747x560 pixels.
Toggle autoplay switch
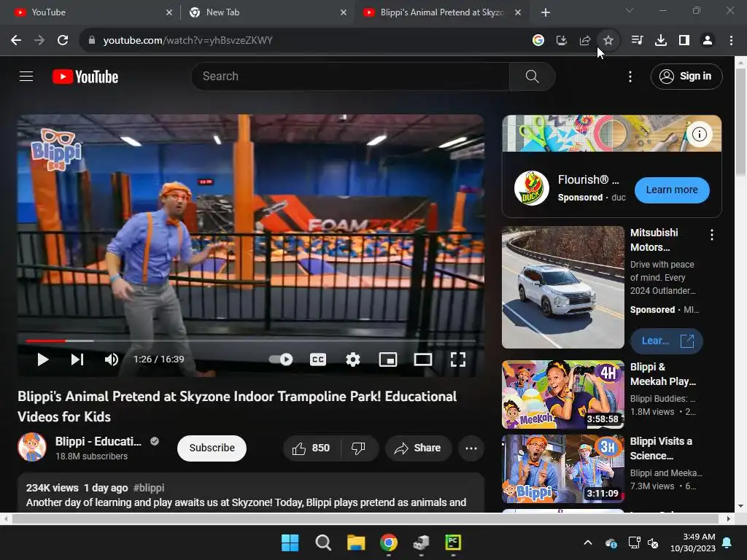(281, 359)
